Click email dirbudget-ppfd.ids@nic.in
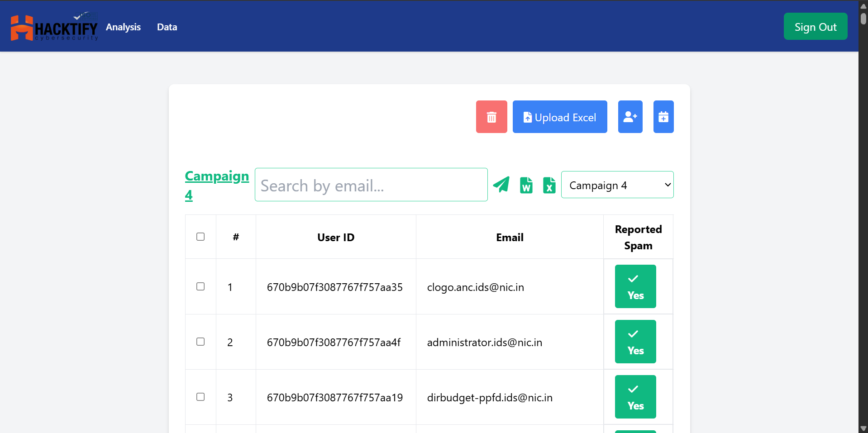Screen dimensions: 868x433 [490, 398]
